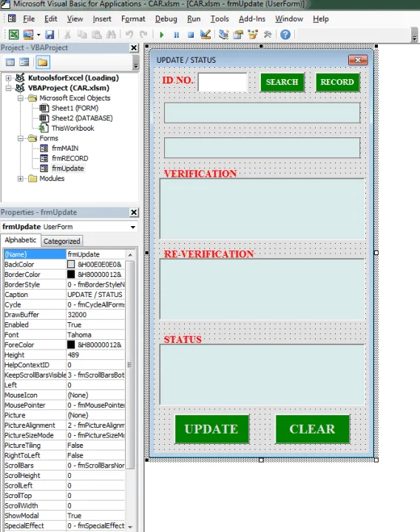
Task: Open Find with the binoculars icon
Action: click(111, 35)
